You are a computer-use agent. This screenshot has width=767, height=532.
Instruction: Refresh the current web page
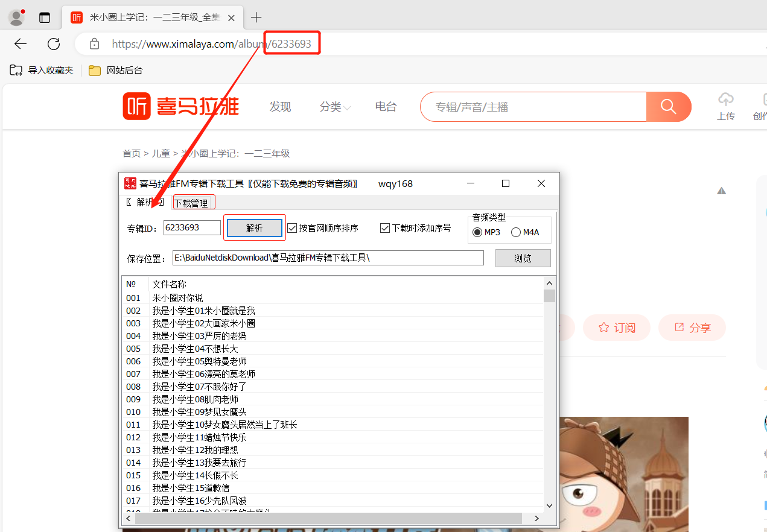pyautogui.click(x=54, y=44)
